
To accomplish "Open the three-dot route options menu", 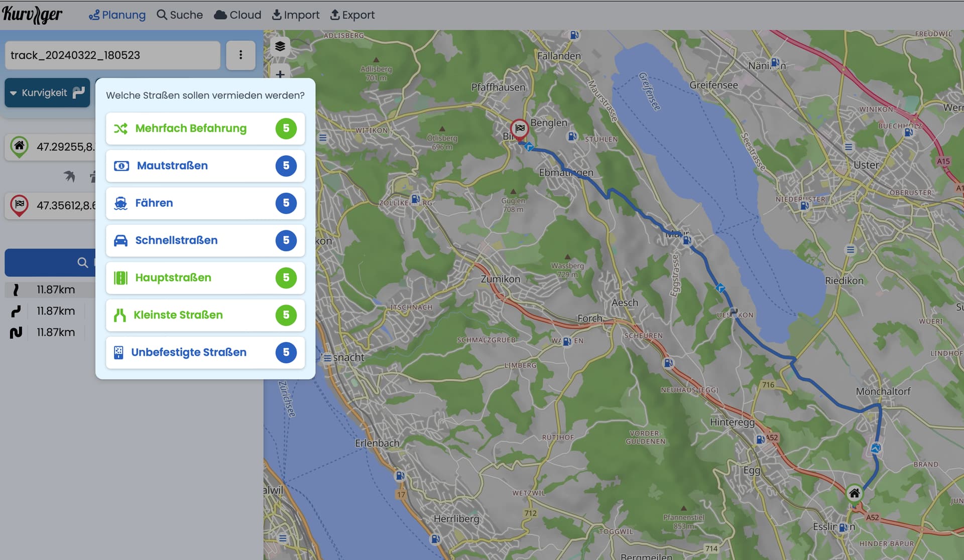I will (240, 55).
